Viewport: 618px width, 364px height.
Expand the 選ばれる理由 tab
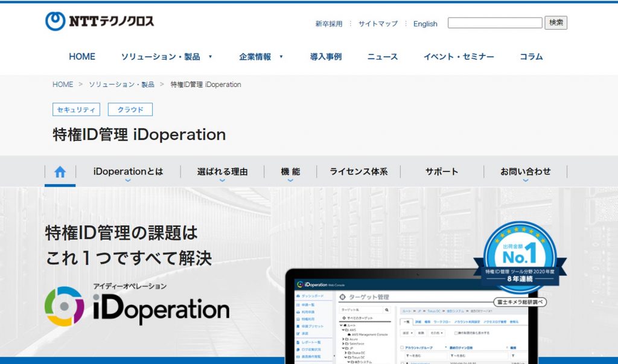pos(222,172)
